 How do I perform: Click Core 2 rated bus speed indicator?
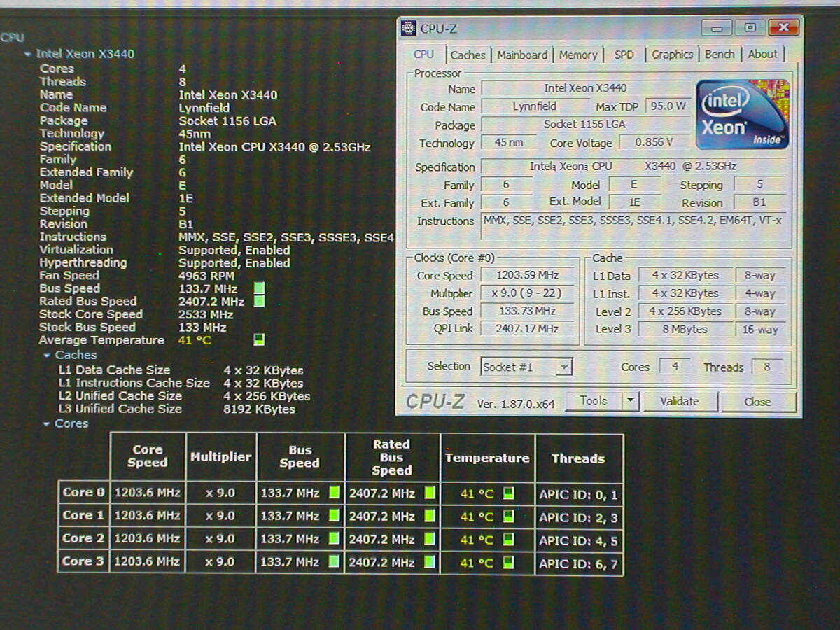(430, 539)
